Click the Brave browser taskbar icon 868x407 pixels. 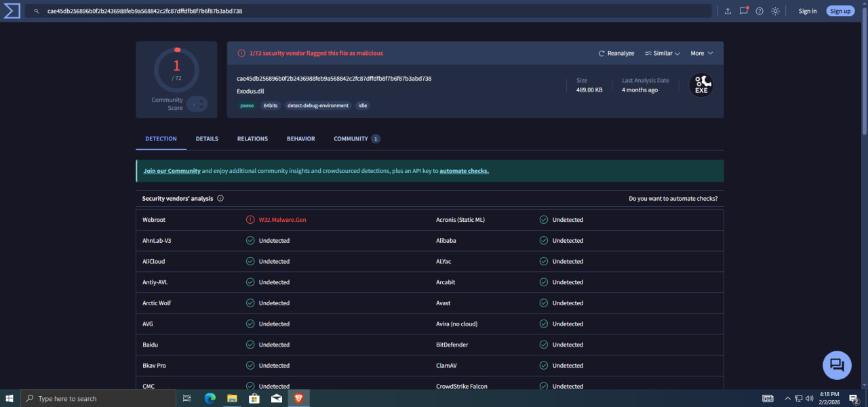[x=298, y=398]
